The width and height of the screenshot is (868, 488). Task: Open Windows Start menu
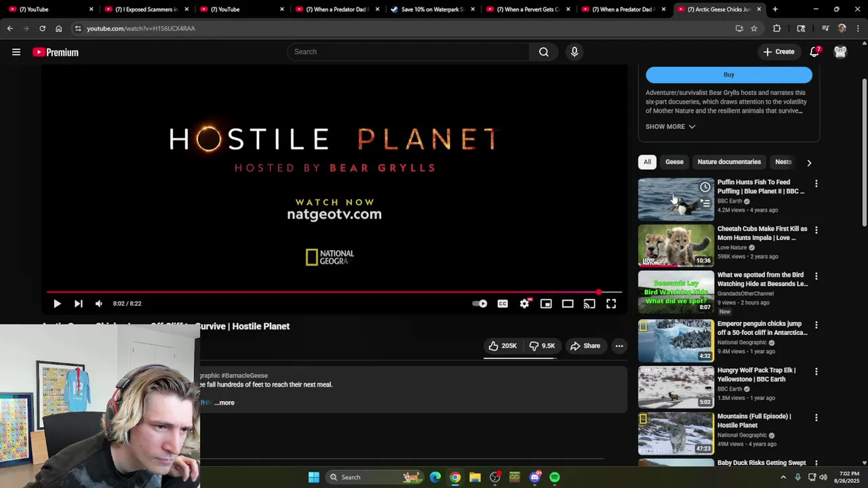coord(314,477)
